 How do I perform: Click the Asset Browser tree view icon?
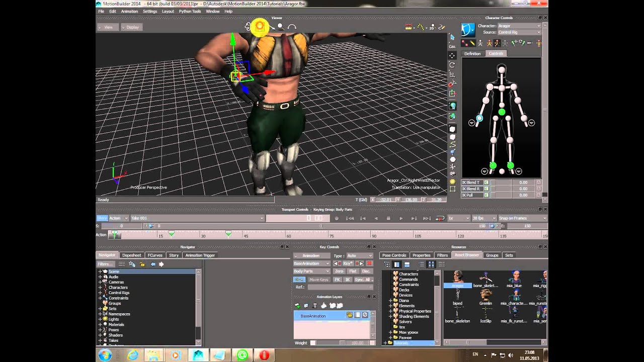(387, 264)
